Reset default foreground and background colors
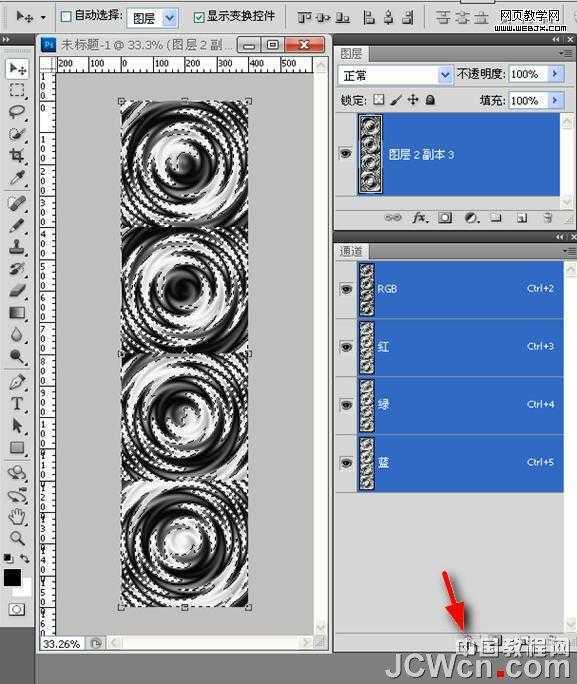Viewport: 577px width, 684px height. click(8, 558)
